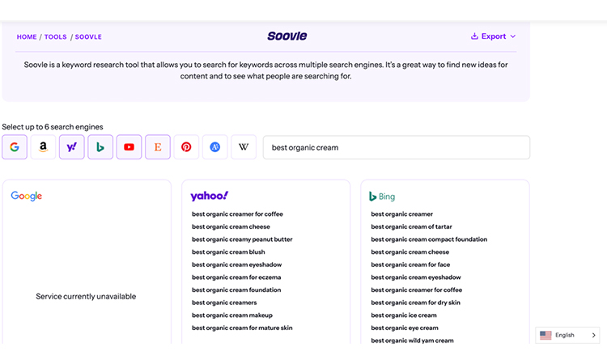Image resolution: width=607 pixels, height=364 pixels.
Task: Click the SOOVLE breadcrumb link
Action: pyautogui.click(x=88, y=36)
